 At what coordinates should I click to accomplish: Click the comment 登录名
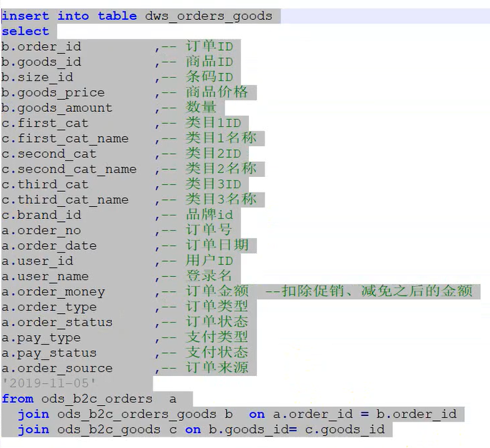(x=209, y=276)
